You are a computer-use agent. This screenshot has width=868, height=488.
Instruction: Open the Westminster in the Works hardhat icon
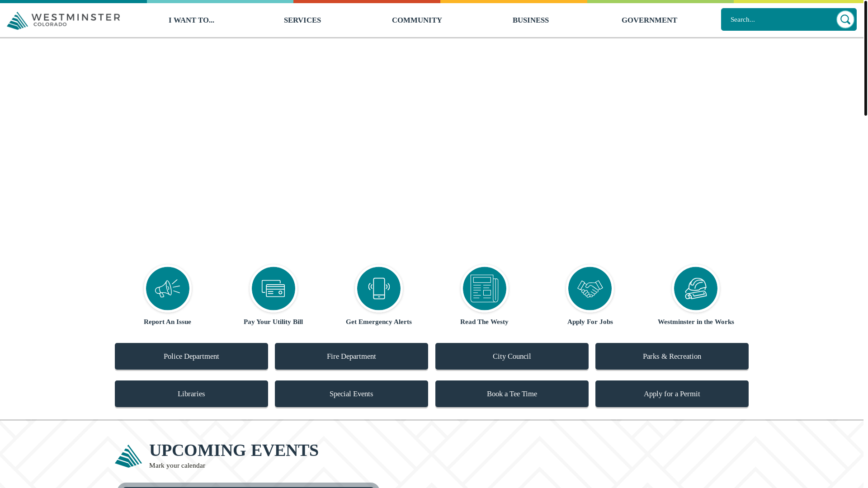(696, 288)
